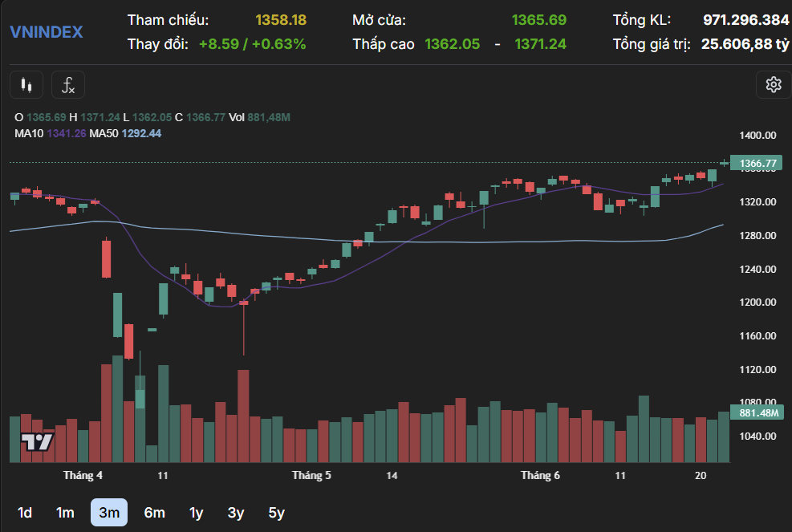The image size is (792, 532).
Task: Click the green 1366.77 price tag on axis
Action: coord(756,163)
